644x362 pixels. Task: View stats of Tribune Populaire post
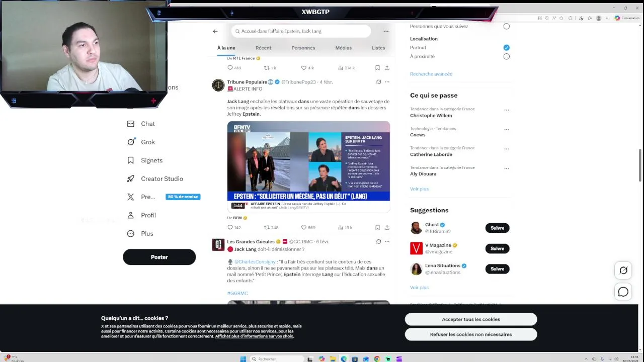click(345, 227)
